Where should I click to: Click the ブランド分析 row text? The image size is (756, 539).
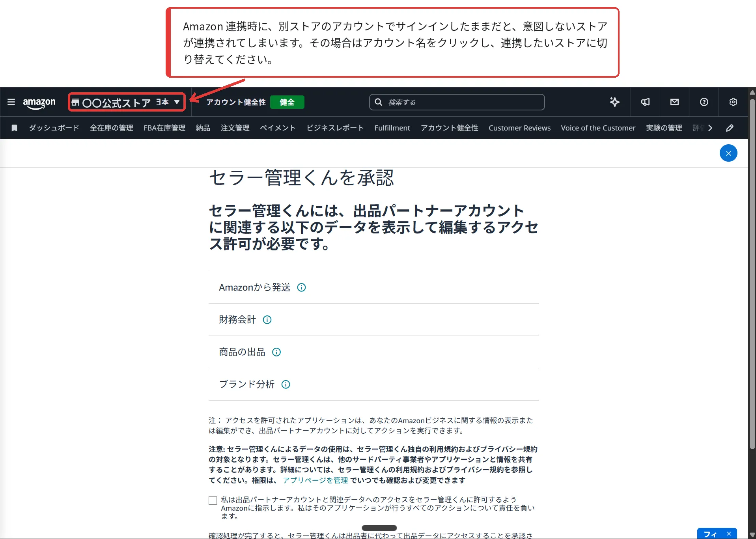247,384
